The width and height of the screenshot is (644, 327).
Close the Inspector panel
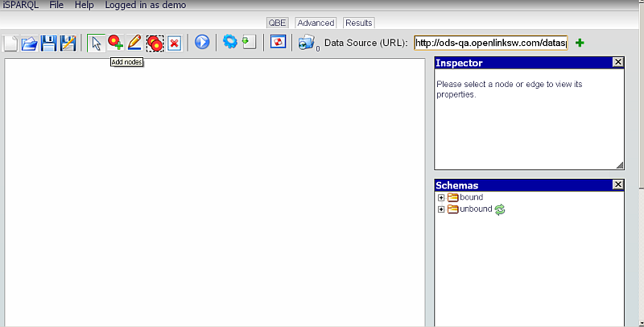(617, 62)
